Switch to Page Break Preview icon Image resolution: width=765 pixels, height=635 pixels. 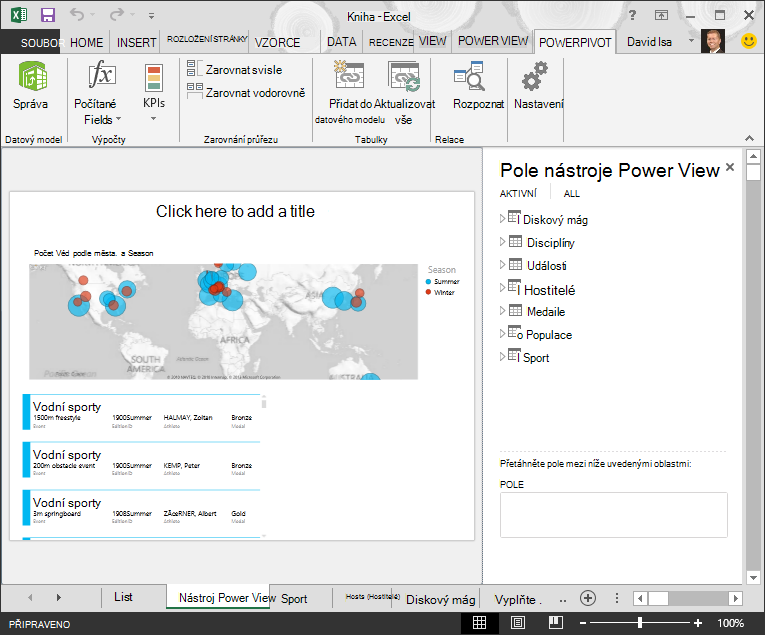(x=556, y=623)
